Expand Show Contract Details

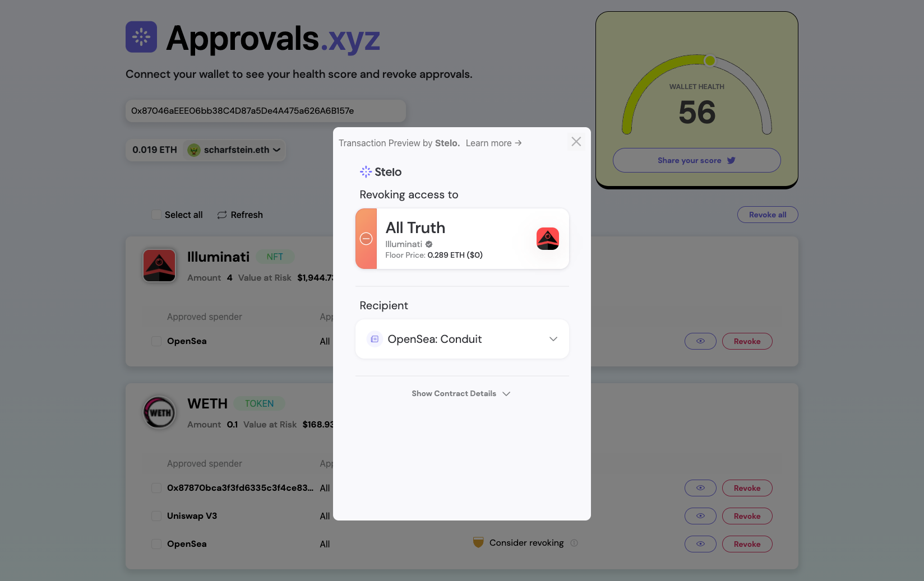pyautogui.click(x=461, y=393)
